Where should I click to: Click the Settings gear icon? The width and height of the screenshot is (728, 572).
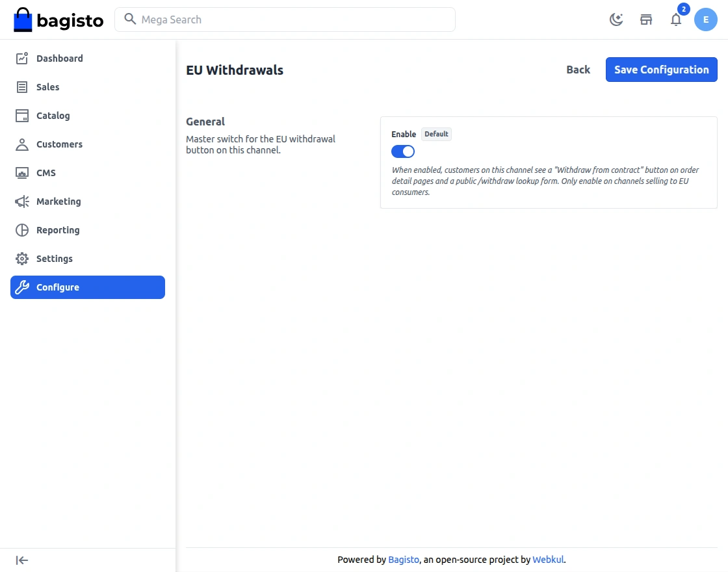point(22,259)
